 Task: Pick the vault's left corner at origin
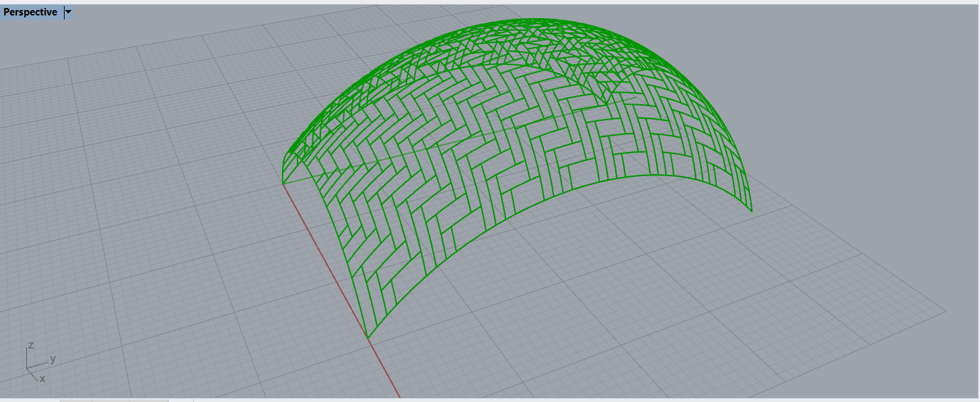tap(283, 183)
